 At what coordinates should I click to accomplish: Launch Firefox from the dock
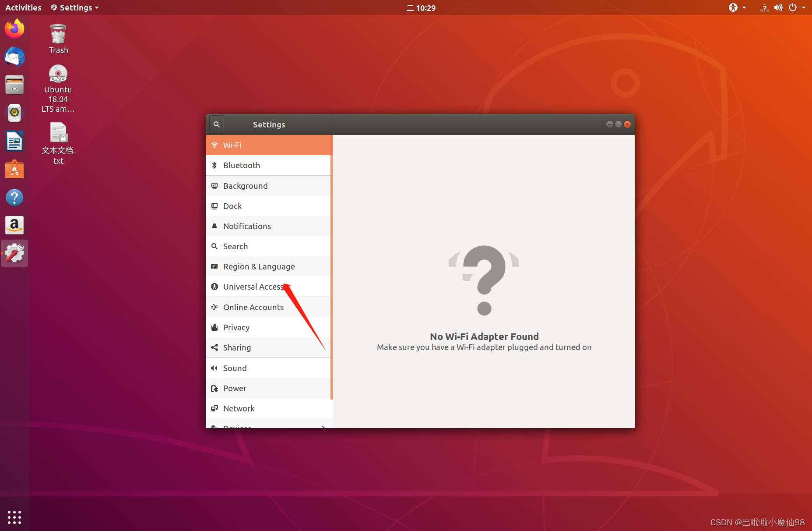(x=14, y=28)
